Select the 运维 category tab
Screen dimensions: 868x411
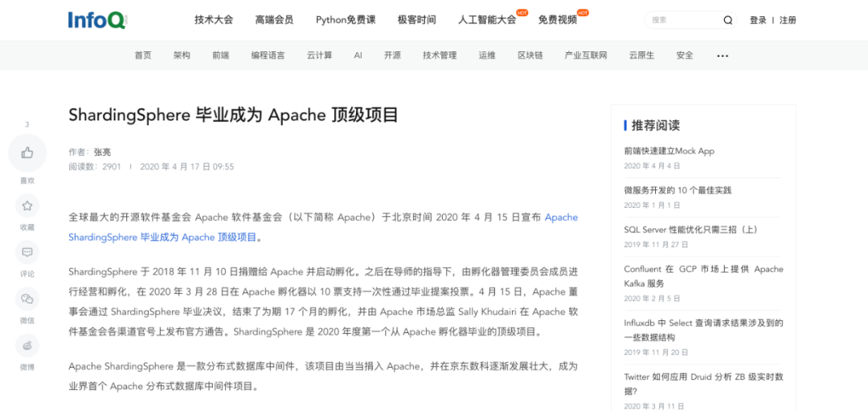[487, 55]
